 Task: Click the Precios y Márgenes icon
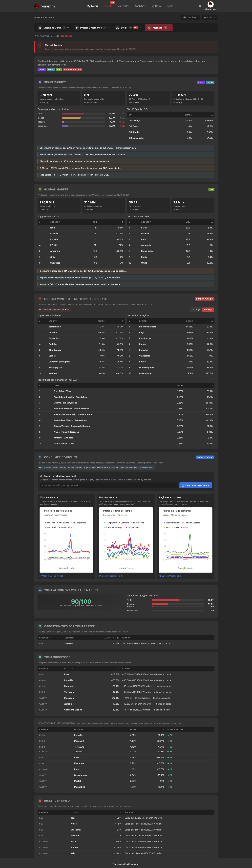[x=76, y=28]
